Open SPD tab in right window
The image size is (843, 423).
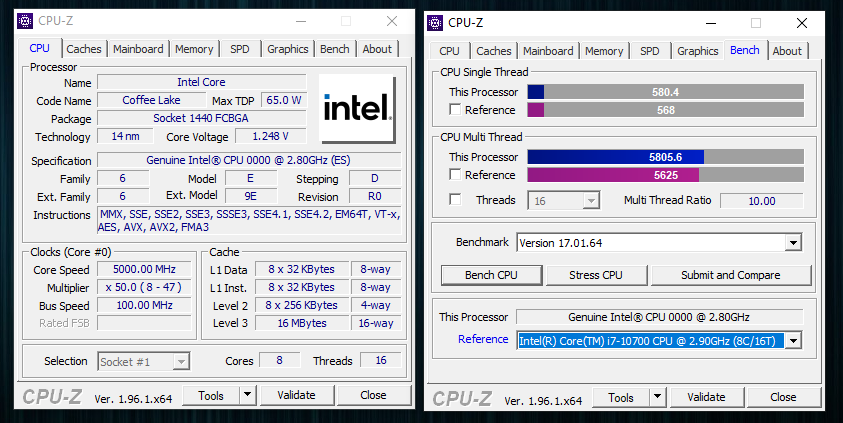[649, 51]
